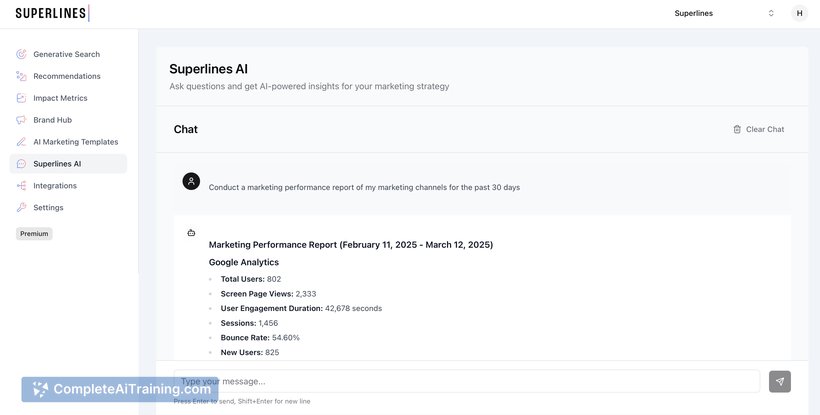Click the SUPERLINES logo
This screenshot has width=820, height=415.
click(x=51, y=13)
